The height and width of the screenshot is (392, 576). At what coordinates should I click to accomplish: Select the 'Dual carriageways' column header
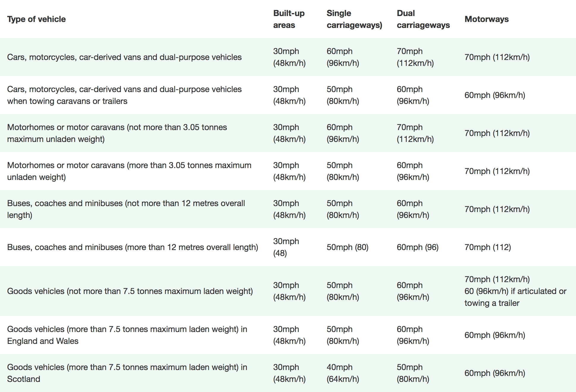click(x=423, y=19)
